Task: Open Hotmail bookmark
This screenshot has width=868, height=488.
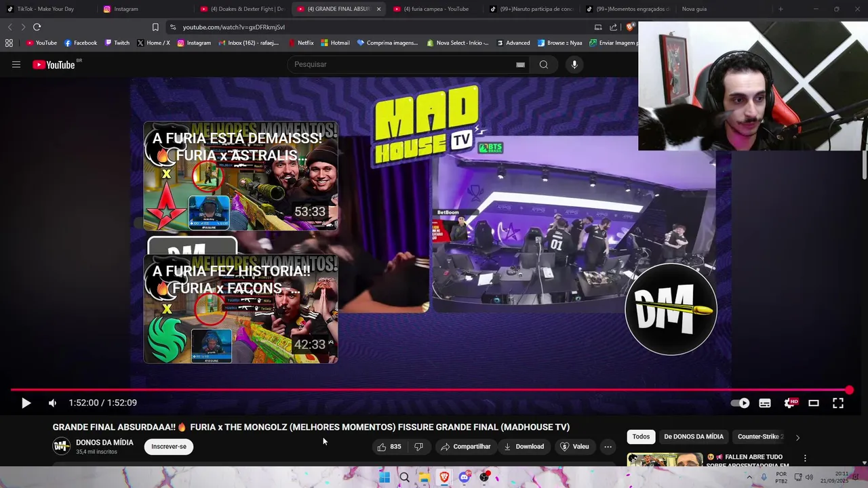Action: pos(335,43)
